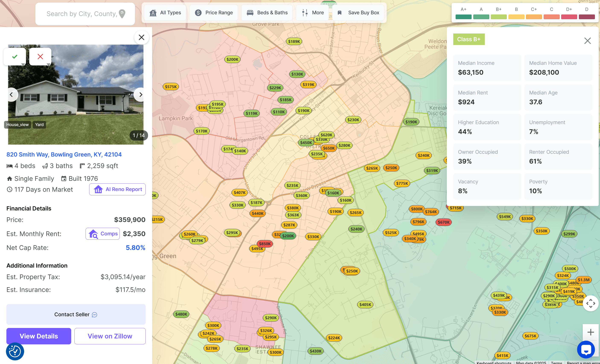Click the location pin in the search bar

click(x=122, y=14)
